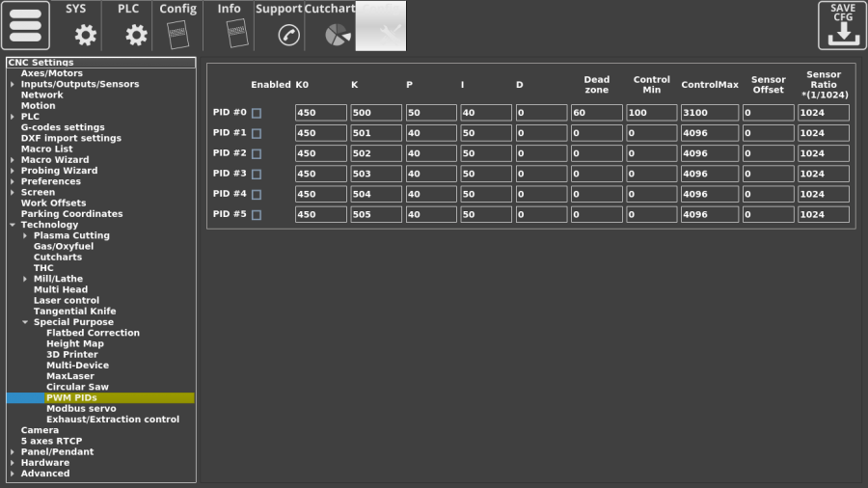Select PWM PIDs tree item
This screenshot has width=868, height=488.
[71, 397]
